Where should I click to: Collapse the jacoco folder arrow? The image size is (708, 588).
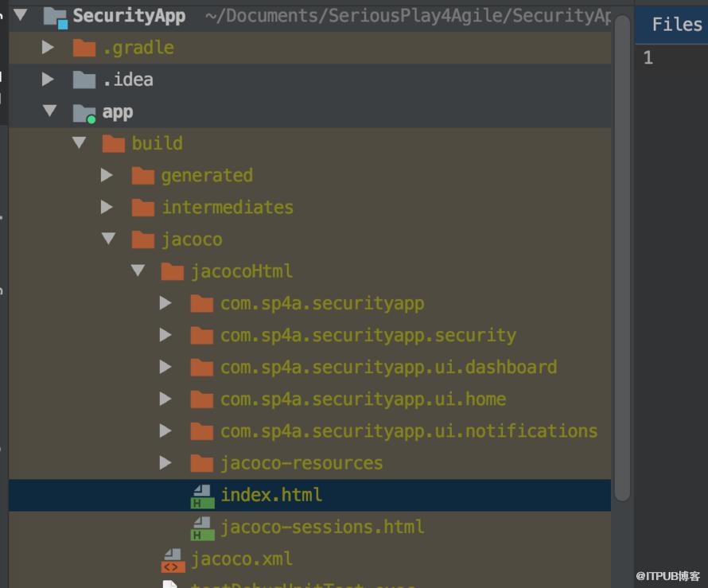pos(108,239)
